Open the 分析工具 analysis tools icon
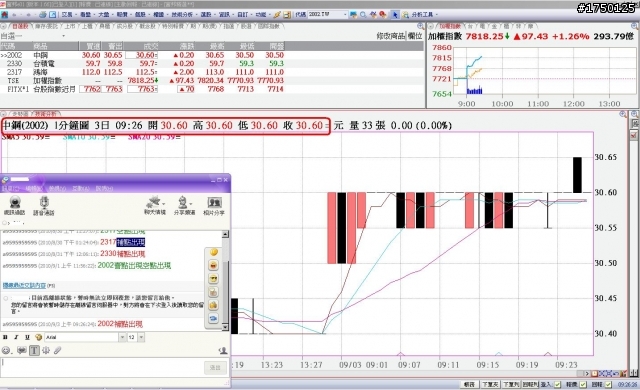Viewport: 640px width, 390px height. [405, 15]
